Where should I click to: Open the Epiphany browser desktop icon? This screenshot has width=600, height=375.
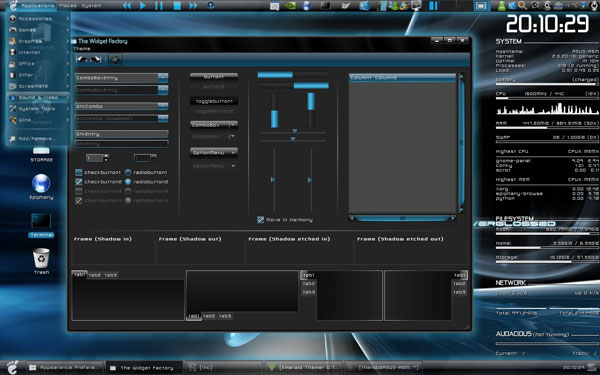41,184
